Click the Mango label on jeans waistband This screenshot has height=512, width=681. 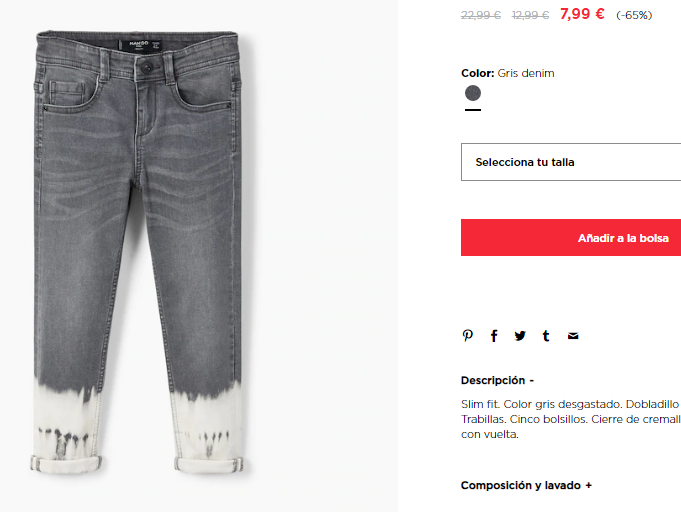click(x=141, y=45)
